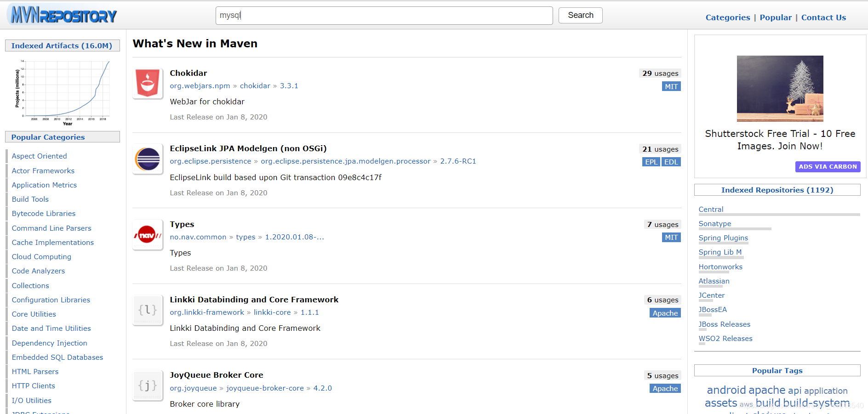Open Contact Us in top navigation
This screenshot has width=868, height=414.
[x=823, y=17]
